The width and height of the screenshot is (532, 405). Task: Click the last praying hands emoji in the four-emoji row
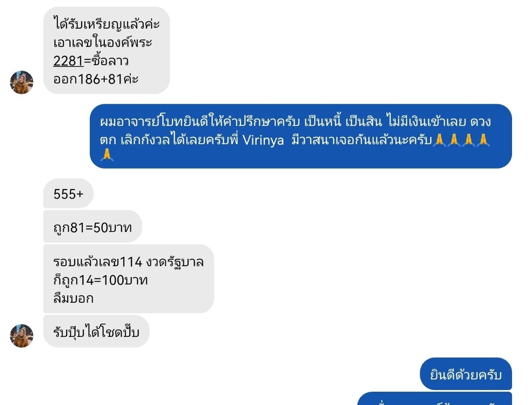click(483, 140)
